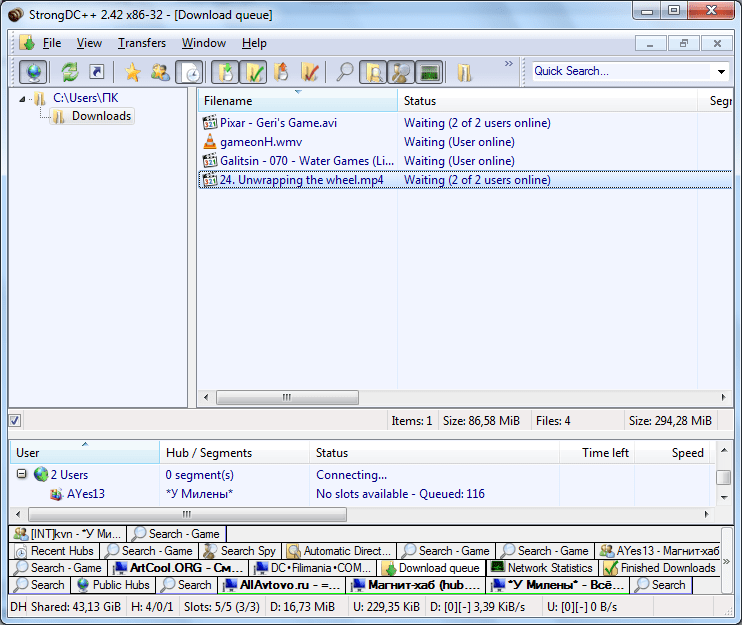742x625 pixels.
Task: Open Search with the magnifier toolbar icon
Action: pos(344,72)
